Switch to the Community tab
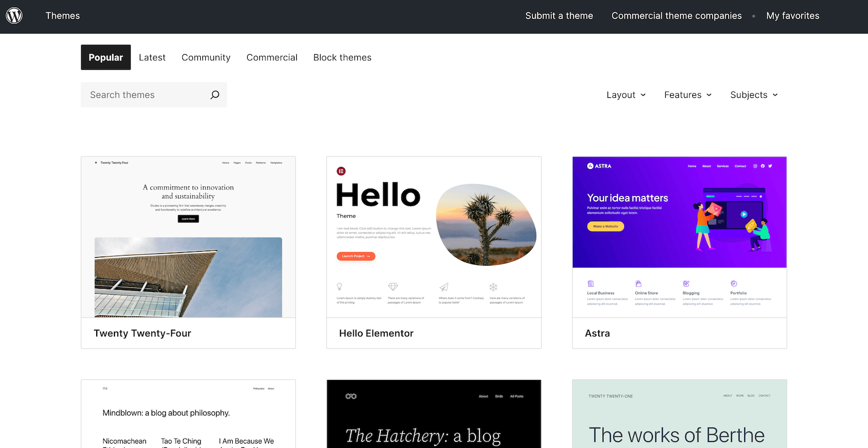868x448 pixels. point(206,58)
